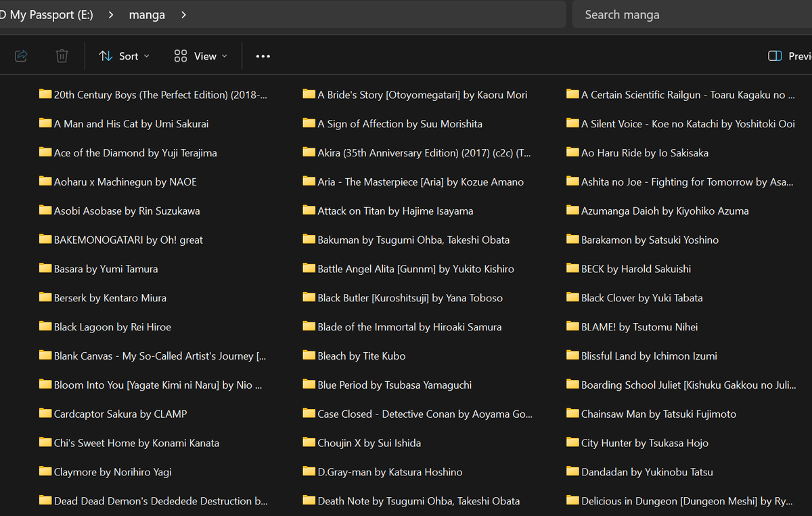
Task: Select 'Blue Period by Tsubasa Yamaguchi' name
Action: click(x=394, y=385)
